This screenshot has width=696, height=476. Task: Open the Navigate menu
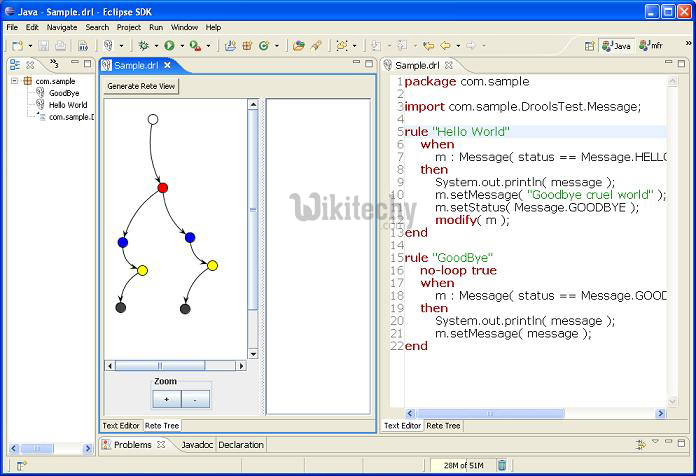tap(62, 27)
